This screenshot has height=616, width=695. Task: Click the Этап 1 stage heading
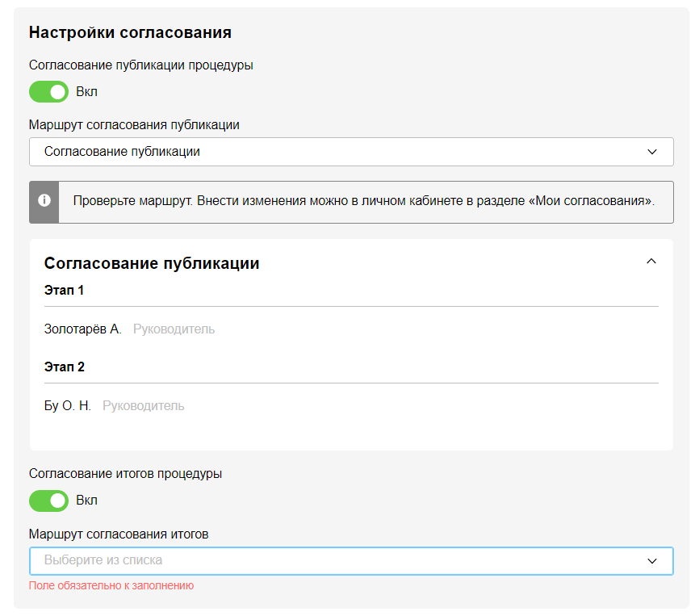pyautogui.click(x=65, y=291)
